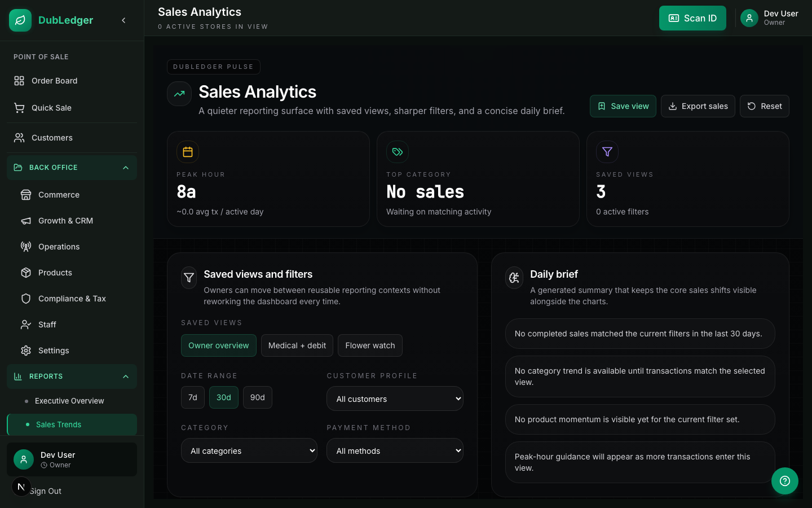Click the Saved Views funnel icon card
Viewport: 812px width, 508px height.
(607, 152)
